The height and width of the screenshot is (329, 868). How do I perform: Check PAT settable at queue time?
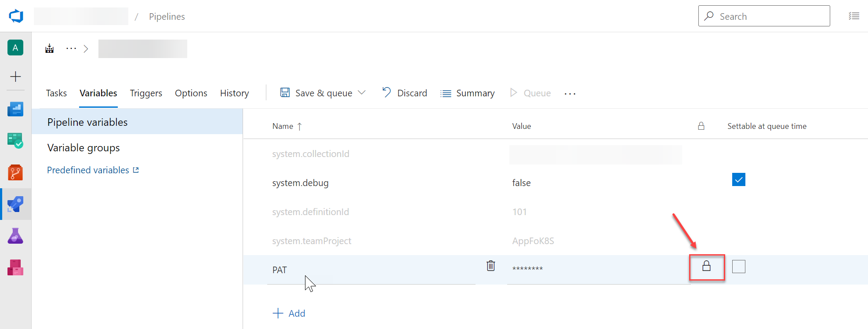[739, 267]
